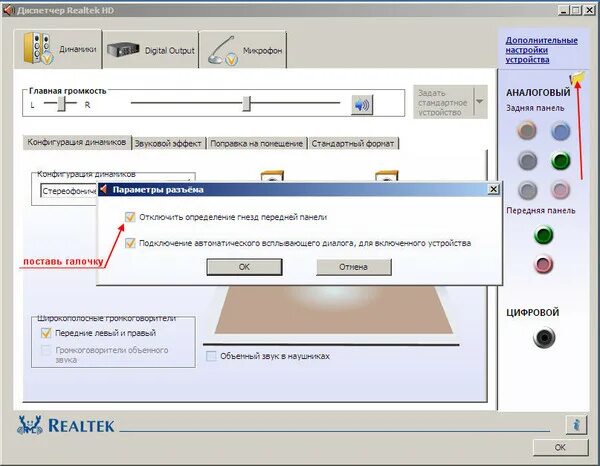Image resolution: width=600 pixels, height=466 pixels.
Task: Click the Realtek HD title bar speaker icon
Action: coord(8,10)
